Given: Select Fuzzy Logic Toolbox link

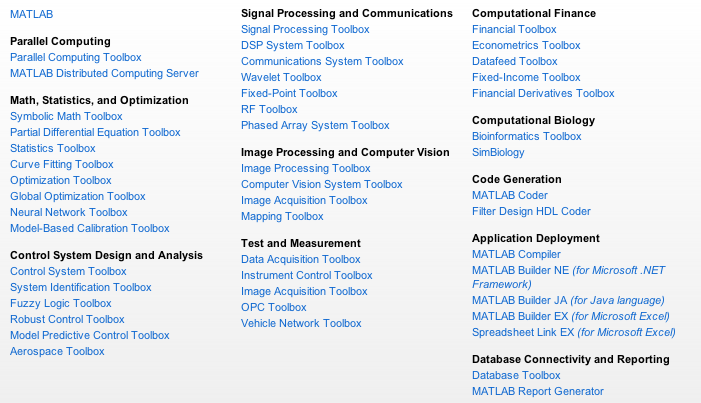Looking at the screenshot, I should [61, 303].
